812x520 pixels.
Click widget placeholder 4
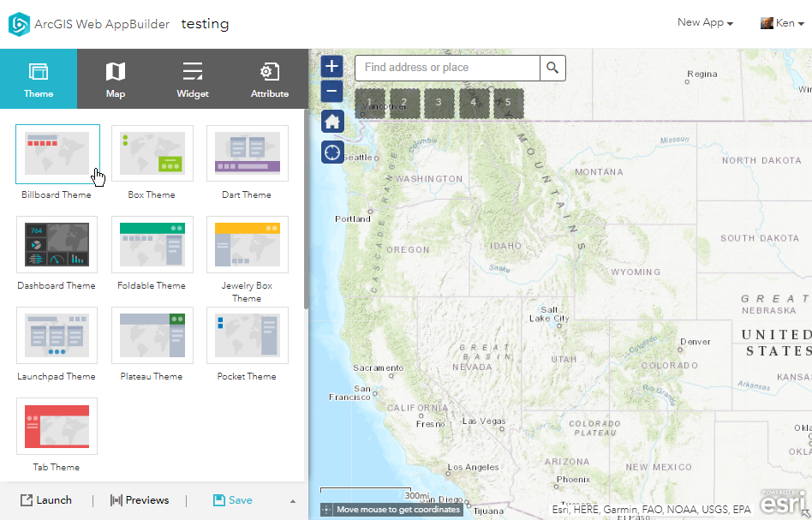(x=474, y=103)
